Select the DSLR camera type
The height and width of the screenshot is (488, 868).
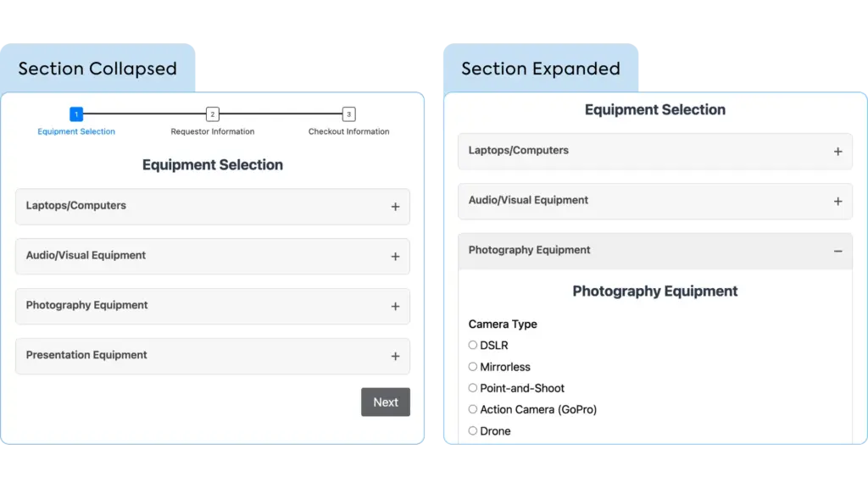472,345
